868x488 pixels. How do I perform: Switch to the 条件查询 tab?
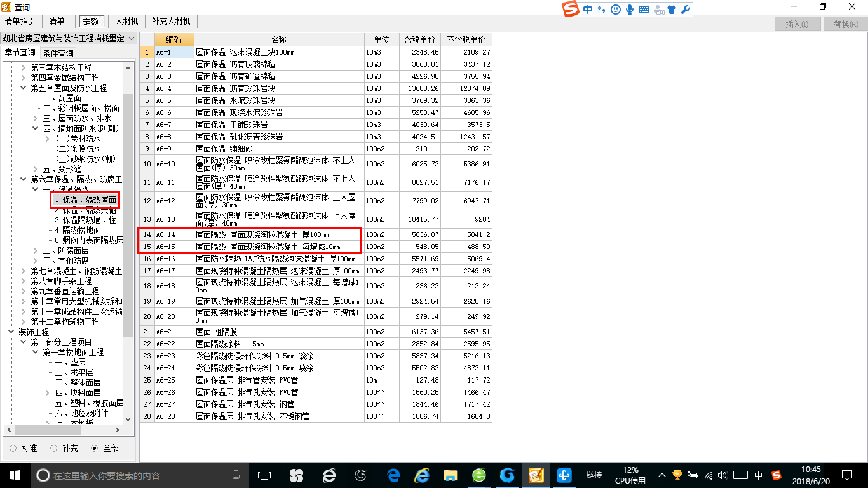(58, 53)
